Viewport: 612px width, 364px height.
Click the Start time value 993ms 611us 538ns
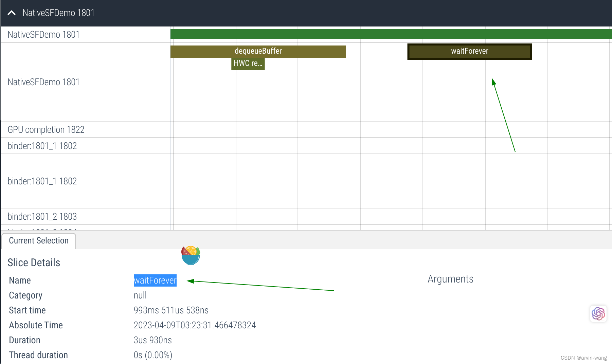pos(171,310)
